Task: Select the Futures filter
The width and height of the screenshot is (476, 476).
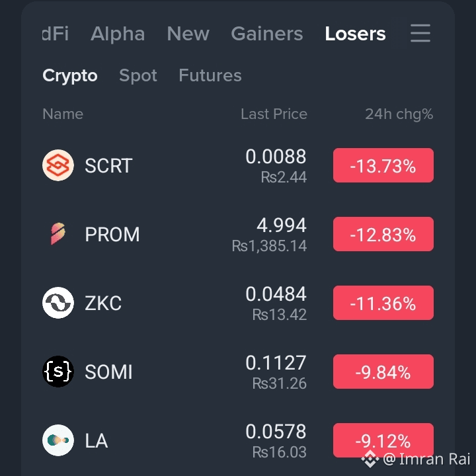Action: point(210,75)
